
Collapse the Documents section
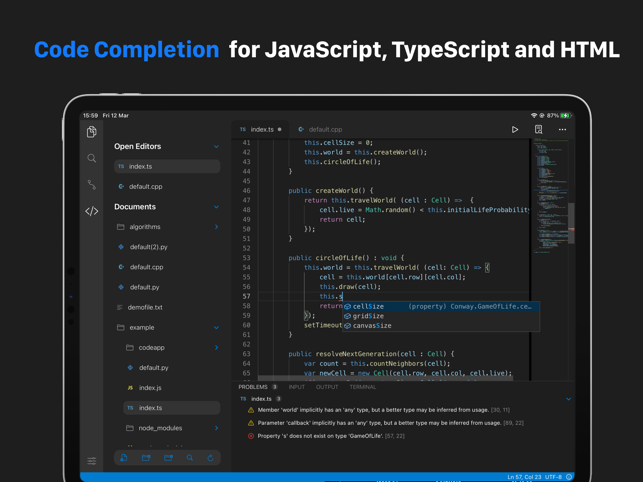(x=216, y=207)
